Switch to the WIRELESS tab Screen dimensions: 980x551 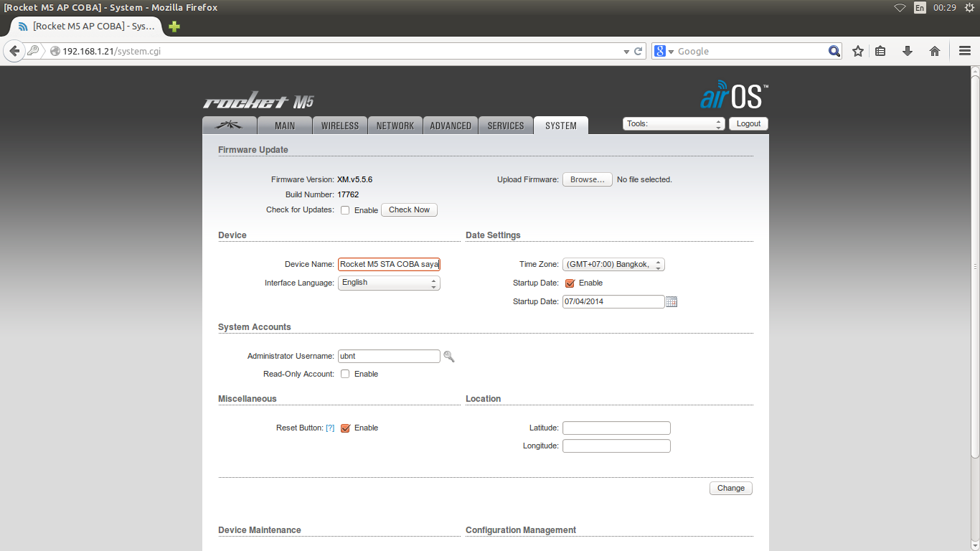340,126
